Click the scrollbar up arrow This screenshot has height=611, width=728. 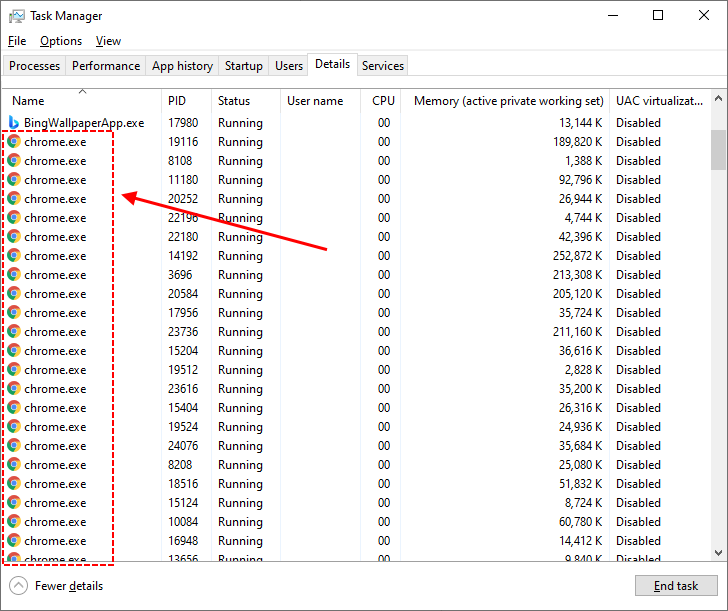(718, 98)
